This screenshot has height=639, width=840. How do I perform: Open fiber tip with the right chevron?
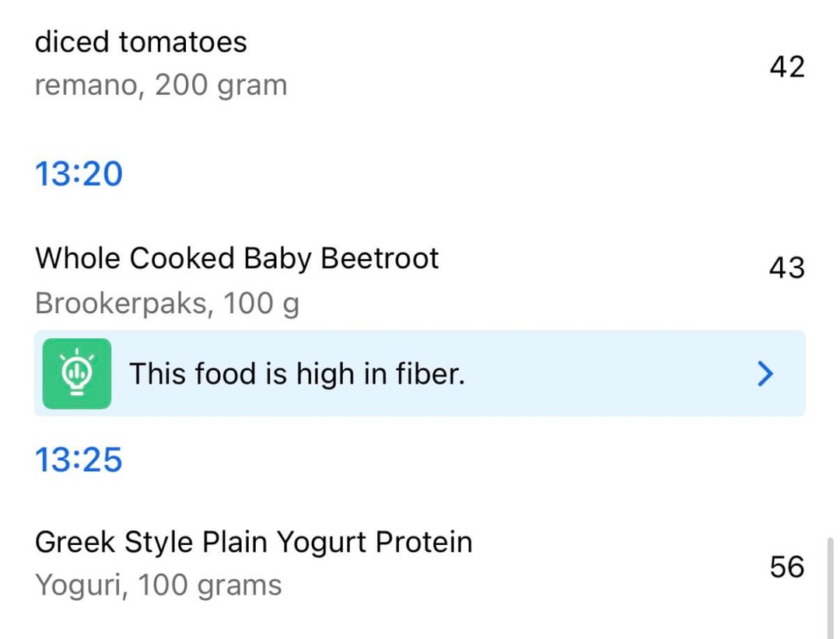[x=765, y=374]
